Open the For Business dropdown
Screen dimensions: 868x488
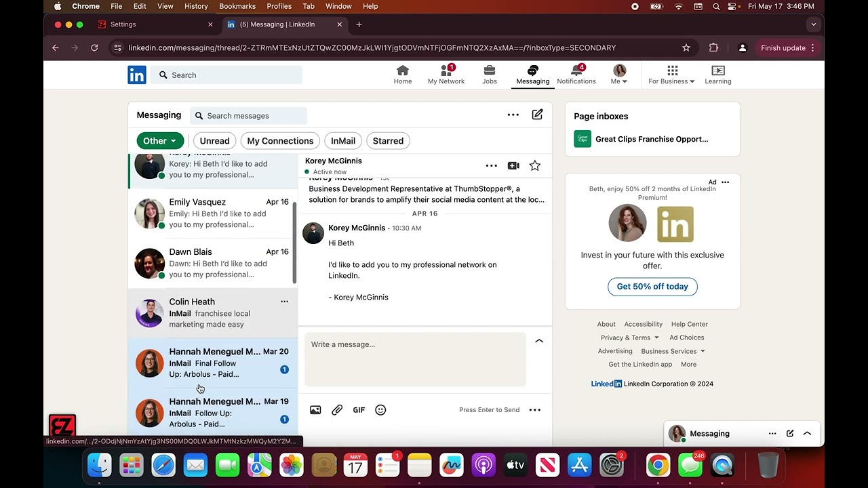(x=671, y=75)
